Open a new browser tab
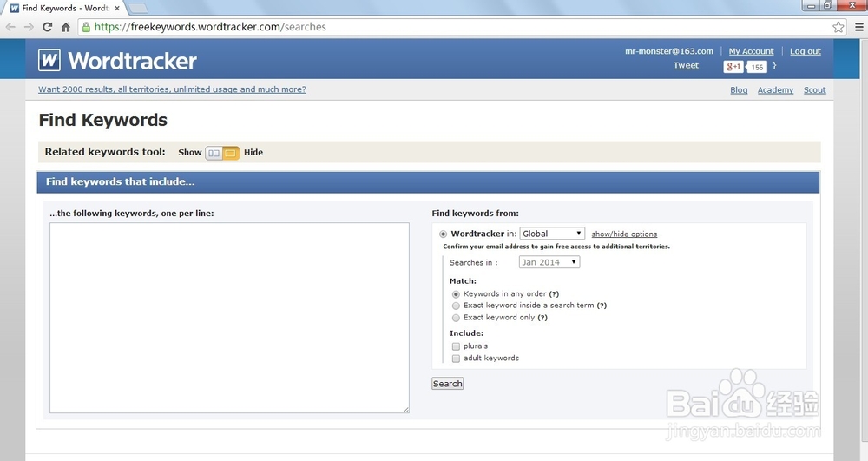The image size is (868, 461). coord(138,9)
